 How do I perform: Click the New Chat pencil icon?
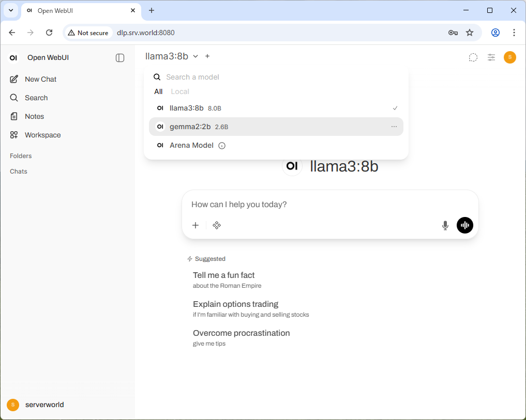click(x=14, y=79)
